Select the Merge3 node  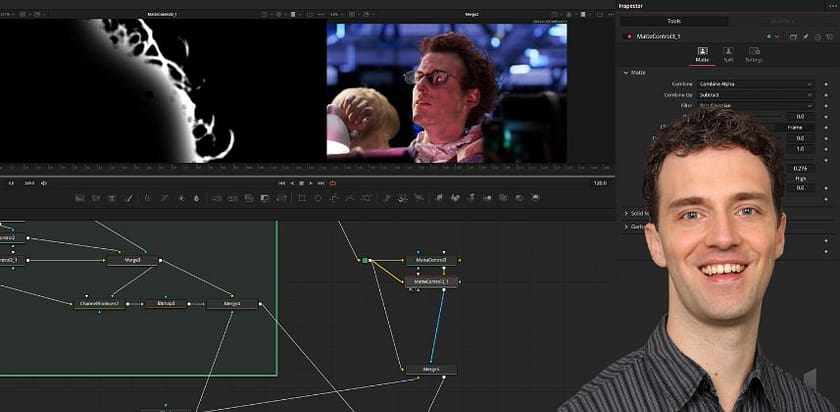coord(133,260)
